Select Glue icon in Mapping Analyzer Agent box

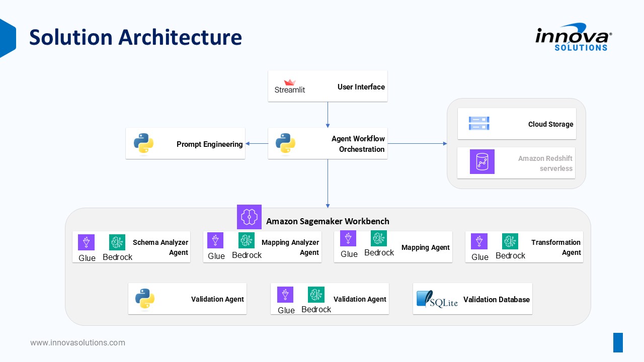tap(215, 240)
